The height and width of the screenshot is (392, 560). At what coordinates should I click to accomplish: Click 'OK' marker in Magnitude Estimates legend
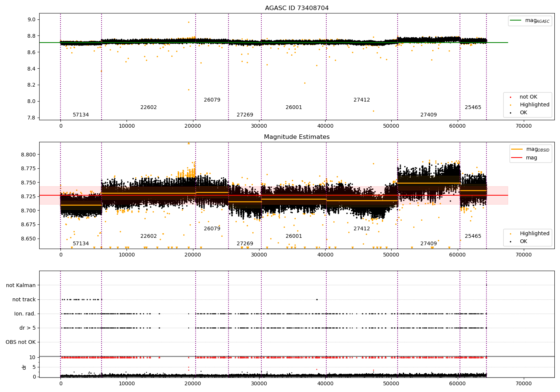pos(510,242)
